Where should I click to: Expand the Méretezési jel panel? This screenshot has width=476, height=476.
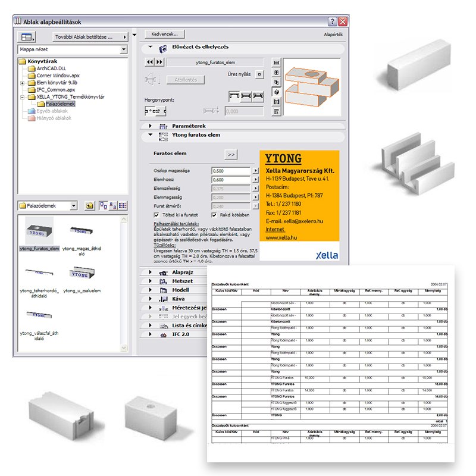(x=151, y=308)
